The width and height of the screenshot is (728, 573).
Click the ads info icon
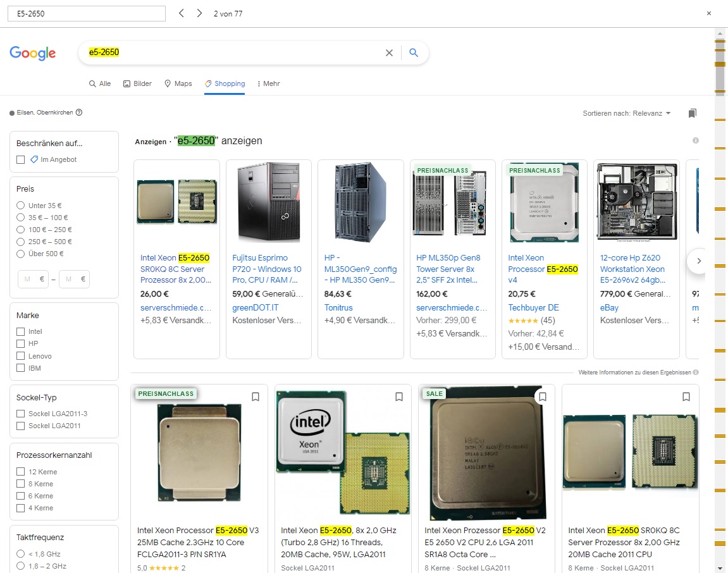coord(696,140)
